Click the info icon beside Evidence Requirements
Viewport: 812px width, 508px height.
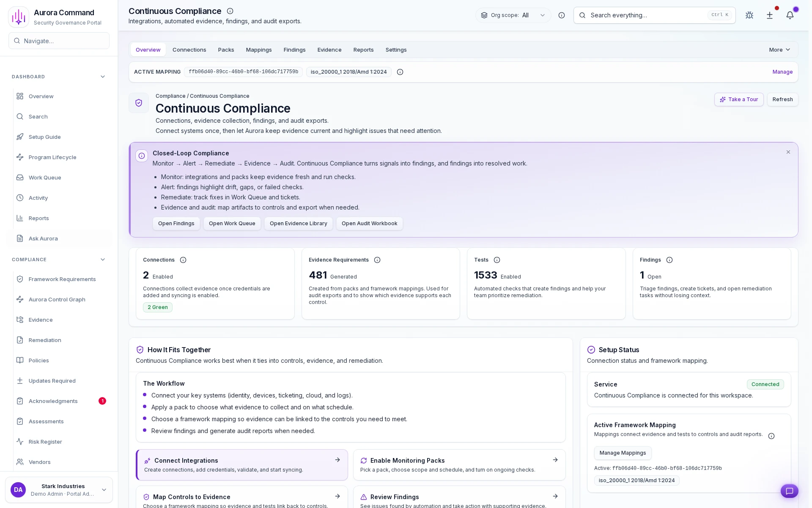tap(377, 260)
